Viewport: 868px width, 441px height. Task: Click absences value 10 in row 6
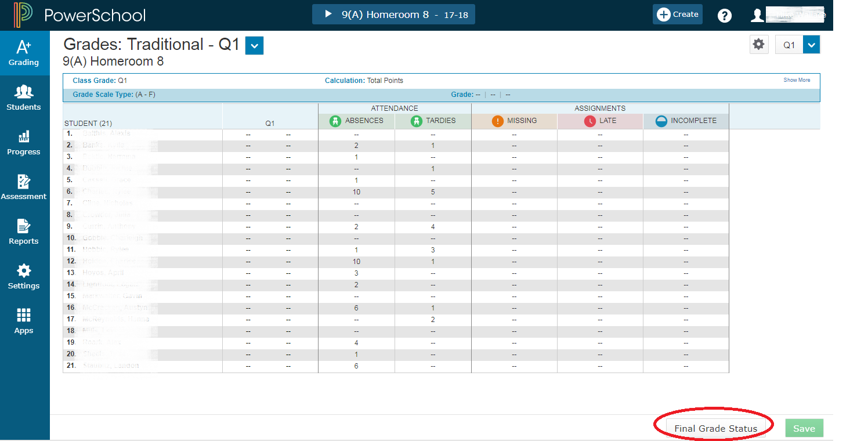pos(356,192)
